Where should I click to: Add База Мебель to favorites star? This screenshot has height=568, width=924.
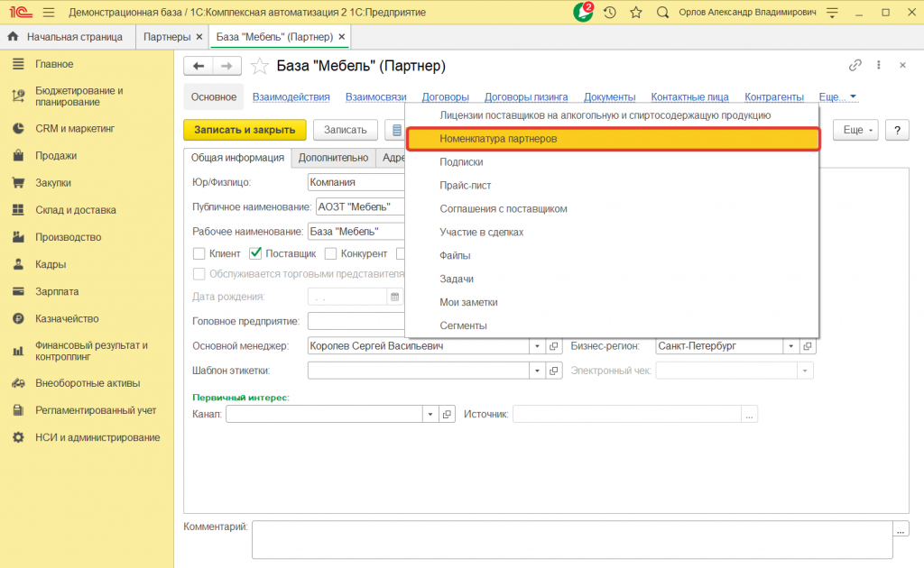click(x=260, y=66)
